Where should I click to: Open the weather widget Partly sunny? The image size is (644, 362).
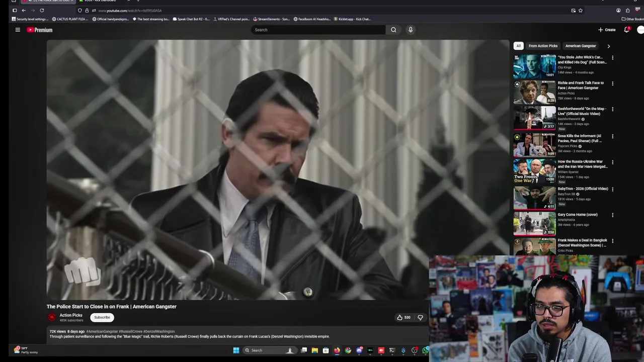(x=26, y=350)
